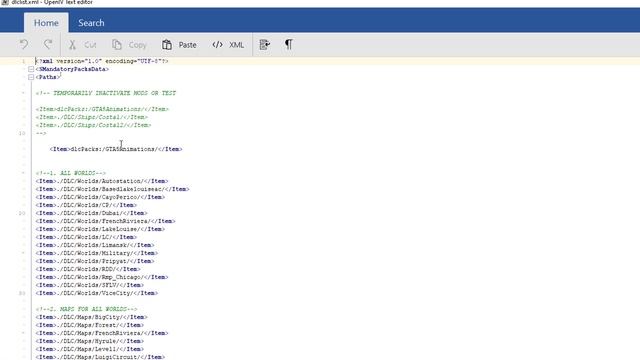
Task: Click the Maps/LuigiCircuit/ item line
Action: [x=100, y=357]
